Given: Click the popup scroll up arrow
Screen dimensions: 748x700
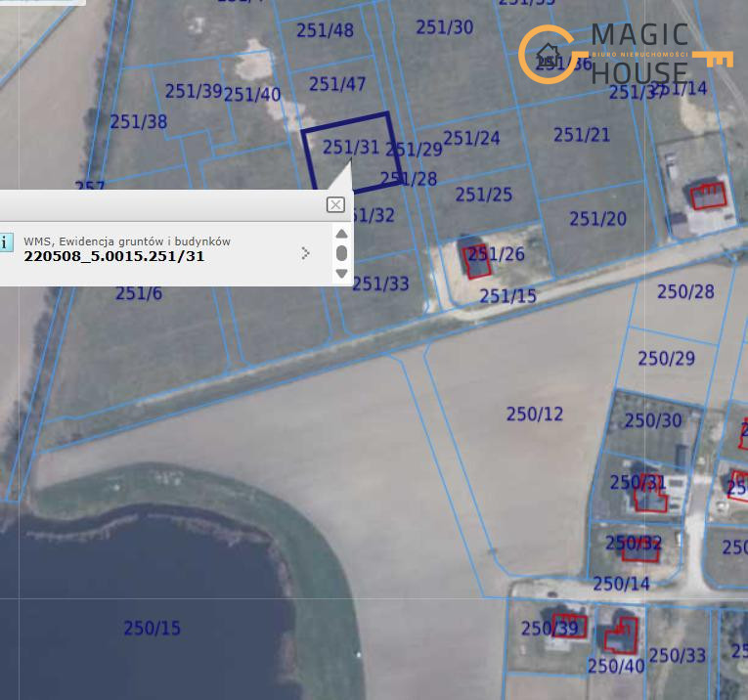Looking at the screenshot, I should pos(341,234).
